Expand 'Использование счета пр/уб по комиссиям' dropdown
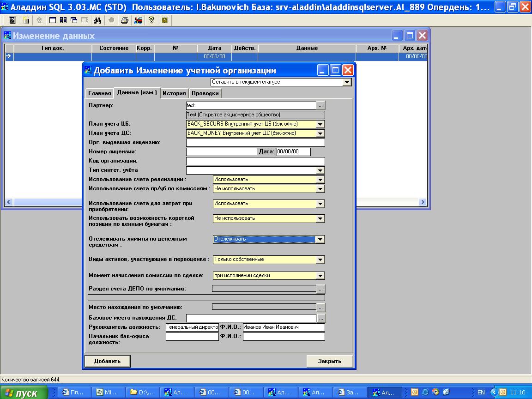 click(x=320, y=188)
